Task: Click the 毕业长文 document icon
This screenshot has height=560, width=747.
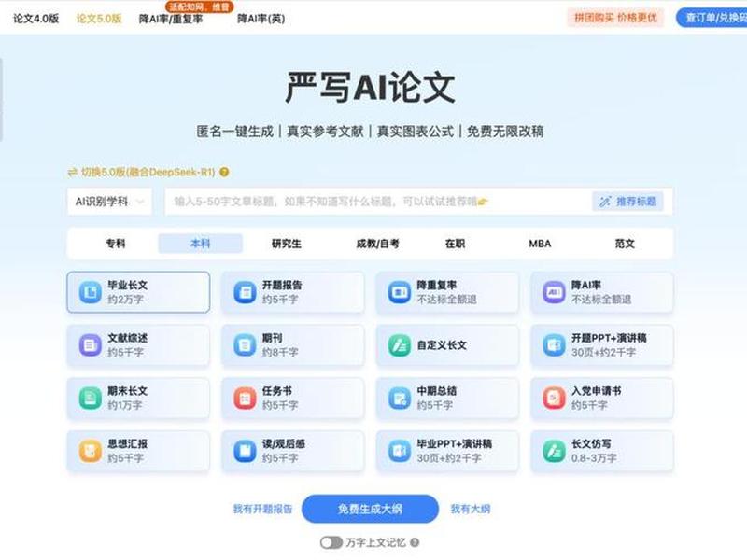Action: point(90,292)
